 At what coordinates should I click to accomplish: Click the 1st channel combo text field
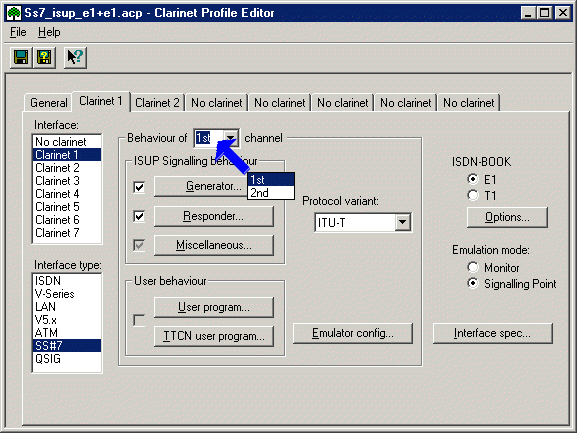point(209,138)
